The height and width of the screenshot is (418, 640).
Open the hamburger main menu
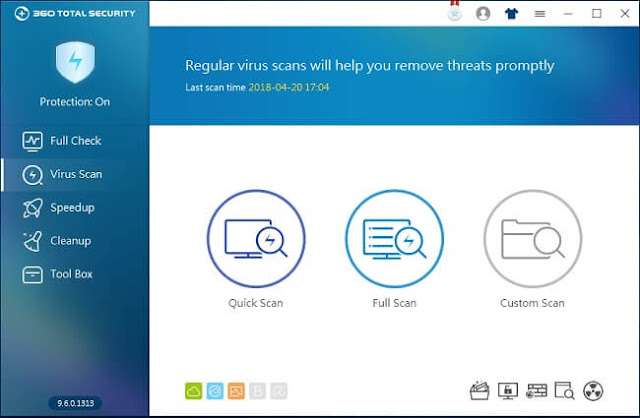(x=540, y=14)
